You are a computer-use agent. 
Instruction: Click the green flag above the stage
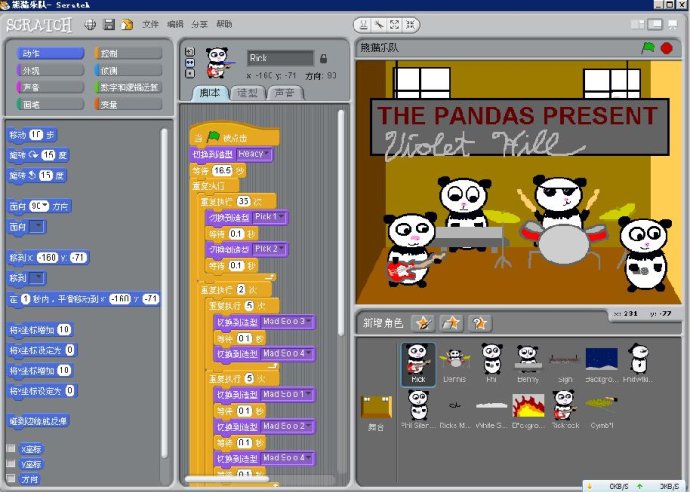tap(648, 48)
